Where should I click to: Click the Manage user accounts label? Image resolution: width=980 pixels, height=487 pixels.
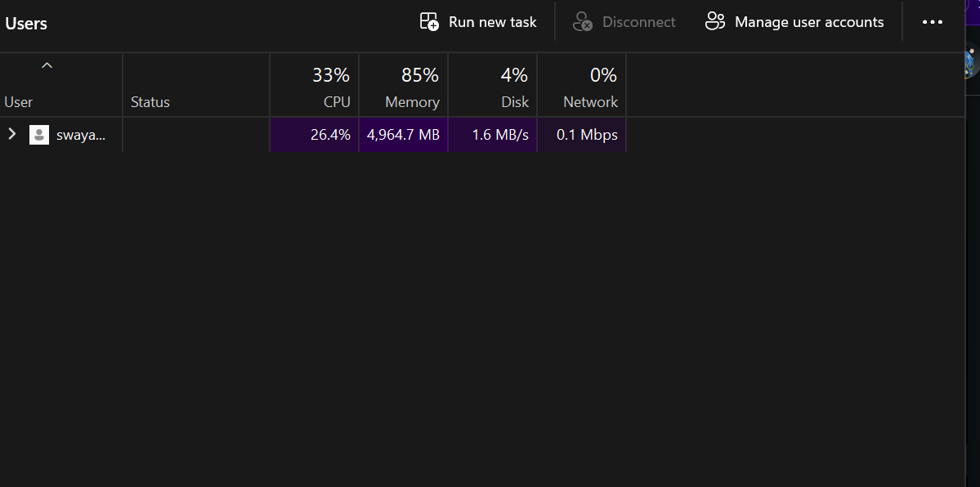pyautogui.click(x=809, y=22)
